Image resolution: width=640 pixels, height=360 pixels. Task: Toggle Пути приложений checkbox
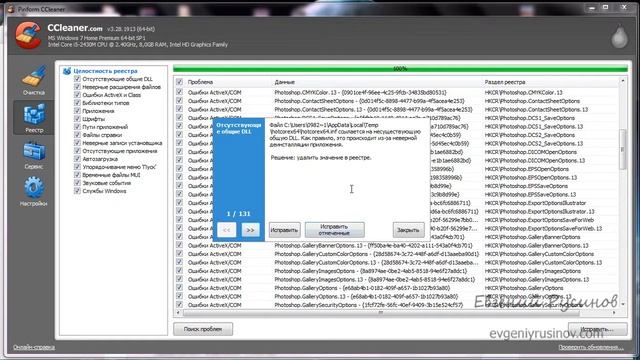(77, 127)
